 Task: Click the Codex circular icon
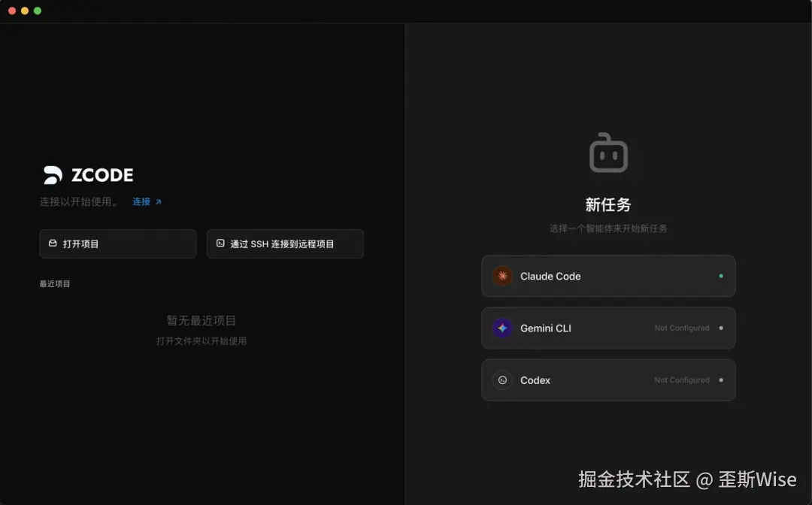(x=502, y=380)
